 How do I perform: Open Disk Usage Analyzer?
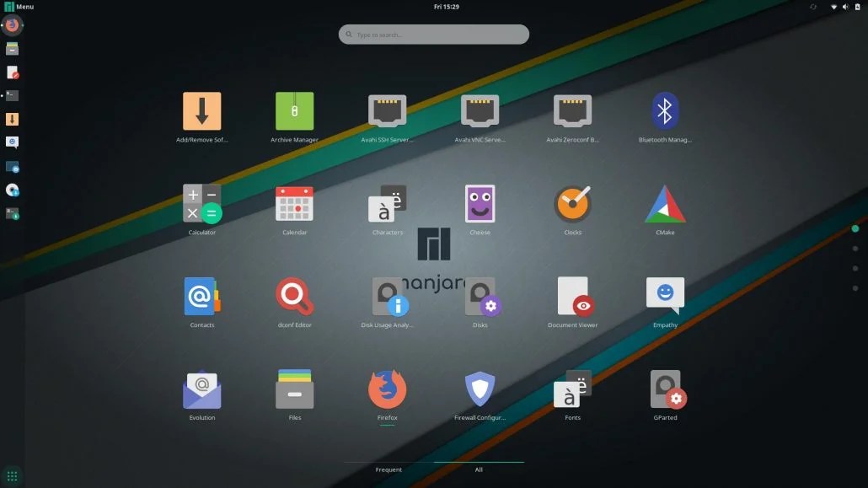387,302
